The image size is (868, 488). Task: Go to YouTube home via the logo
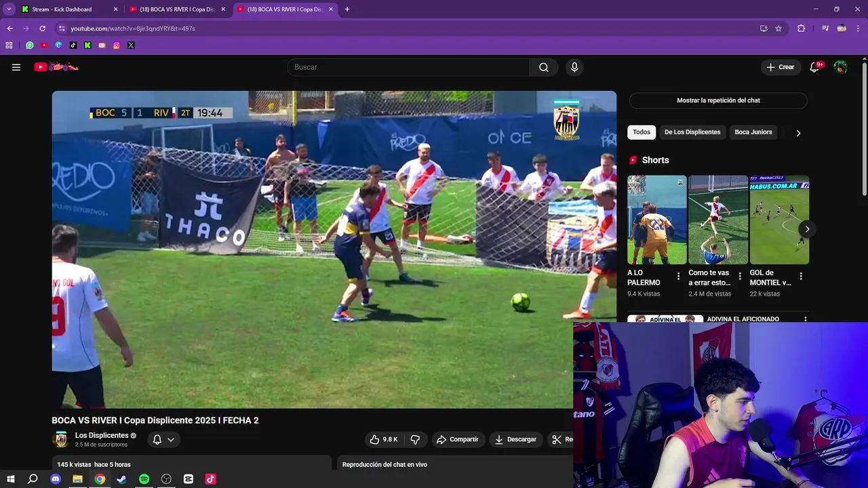tap(56, 67)
